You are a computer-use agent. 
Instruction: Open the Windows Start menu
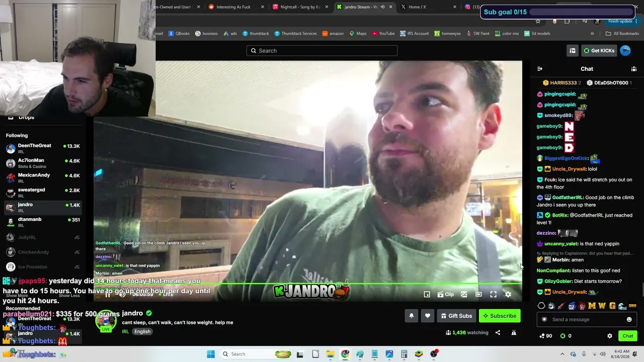point(211,354)
